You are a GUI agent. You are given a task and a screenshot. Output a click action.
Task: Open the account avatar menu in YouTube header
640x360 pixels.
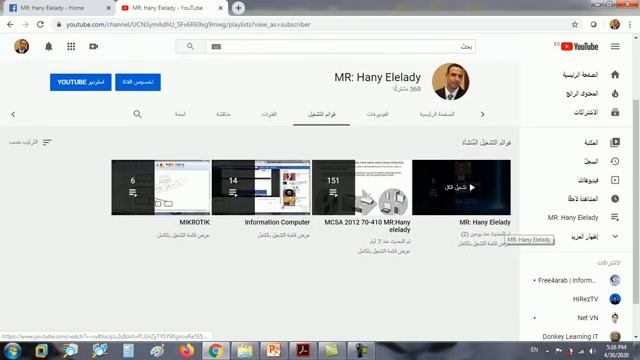pyautogui.click(x=22, y=47)
